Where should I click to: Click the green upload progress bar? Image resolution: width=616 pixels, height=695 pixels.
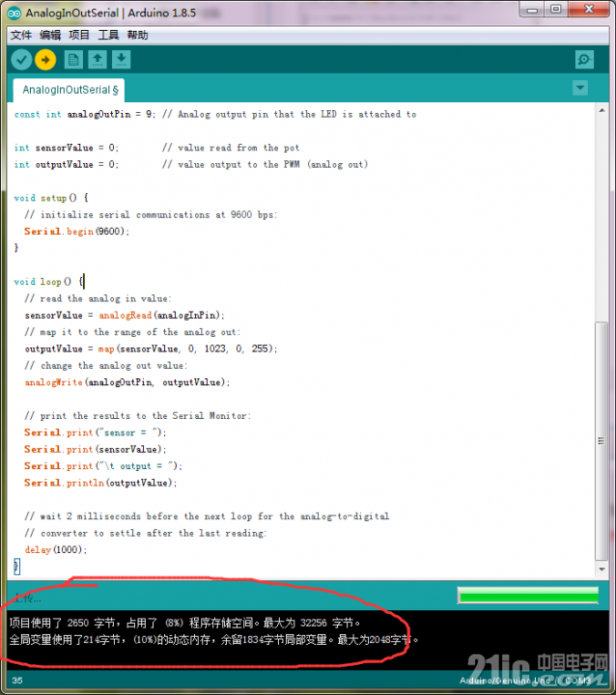pos(528,596)
